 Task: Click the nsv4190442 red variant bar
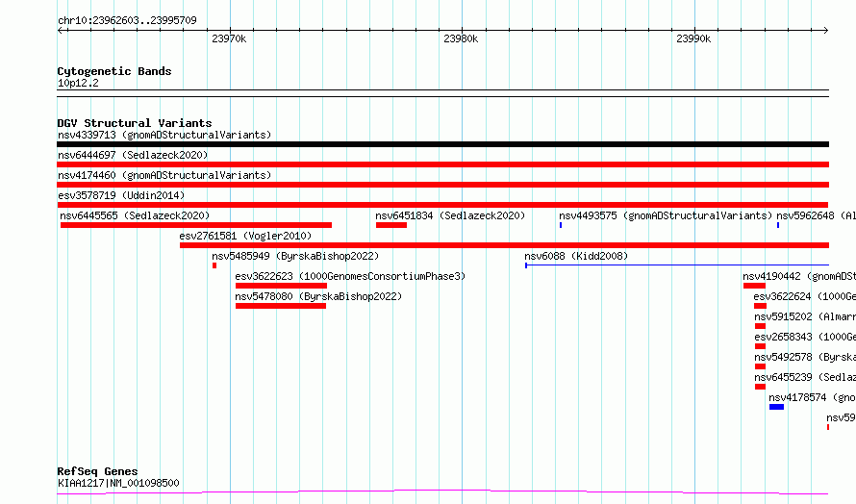pos(754,286)
